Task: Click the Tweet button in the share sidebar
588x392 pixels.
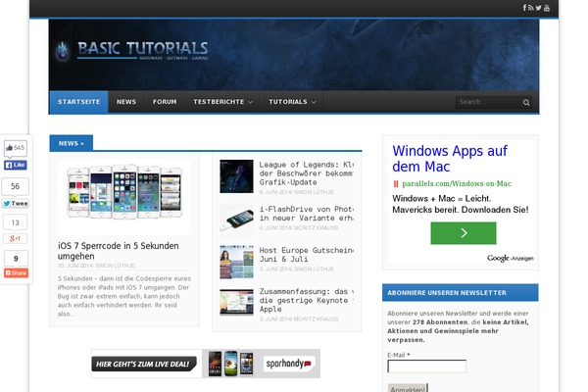Action: tap(16, 203)
